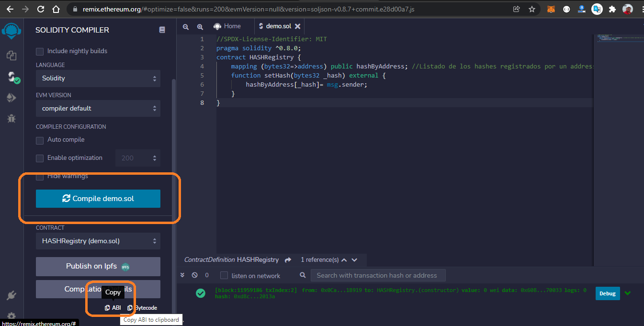Image resolution: width=644 pixels, height=326 pixels.
Task: Toggle listen on network checkbox
Action: (224, 275)
